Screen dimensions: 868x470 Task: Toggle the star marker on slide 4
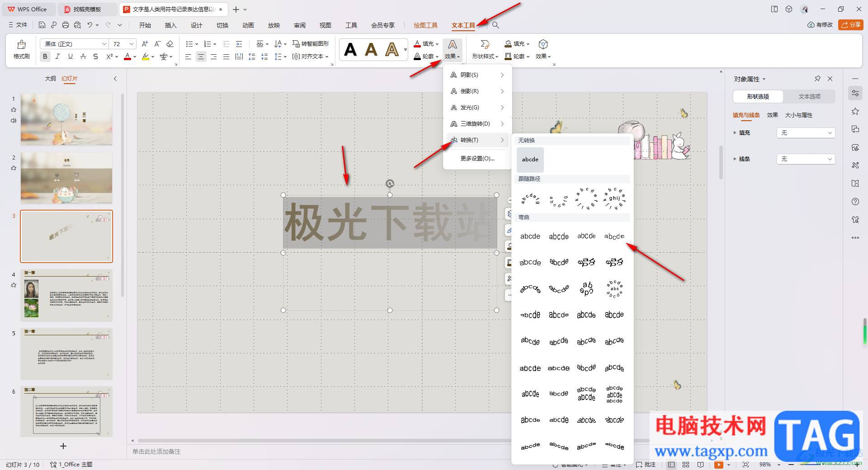(14, 285)
